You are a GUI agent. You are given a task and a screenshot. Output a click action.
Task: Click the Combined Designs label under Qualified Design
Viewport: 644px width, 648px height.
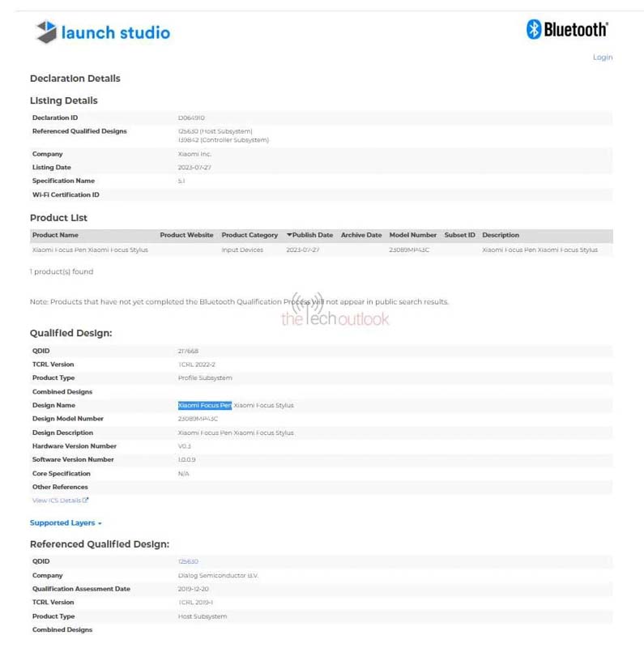[62, 392]
